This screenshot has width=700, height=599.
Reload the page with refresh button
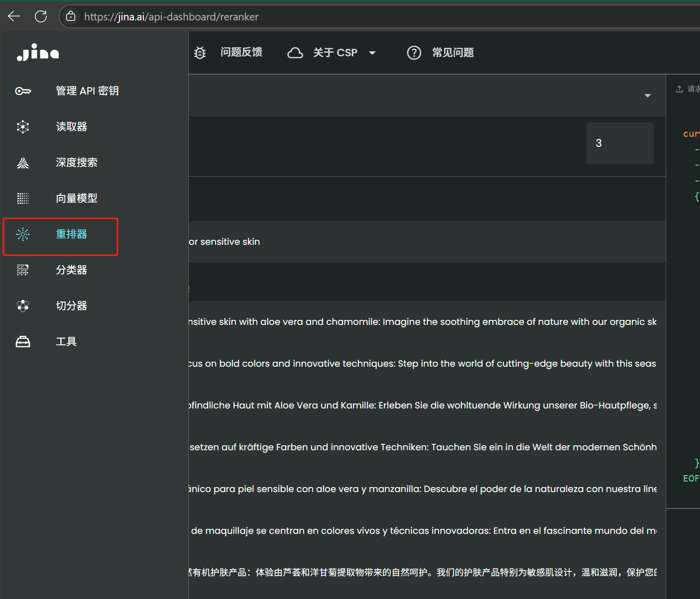[x=41, y=16]
